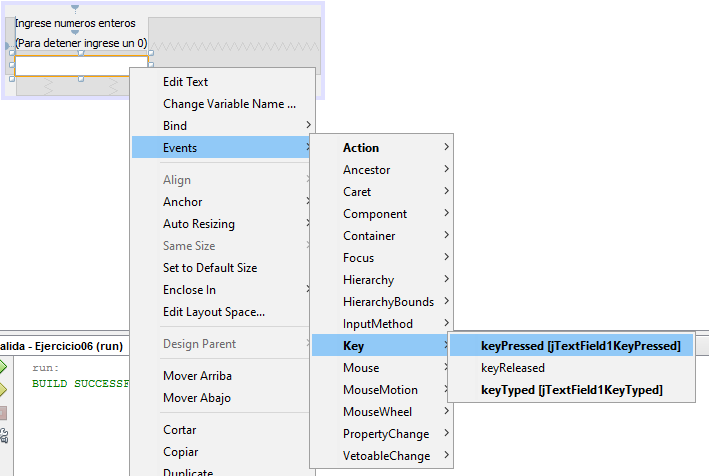
Task: Select keyPressed [jTextField1KeyPressed] event handler
Action: pyautogui.click(x=580, y=346)
